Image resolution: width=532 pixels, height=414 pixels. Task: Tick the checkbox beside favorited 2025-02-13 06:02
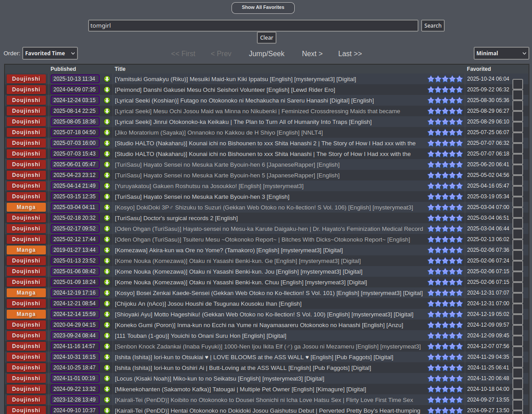(x=518, y=245)
